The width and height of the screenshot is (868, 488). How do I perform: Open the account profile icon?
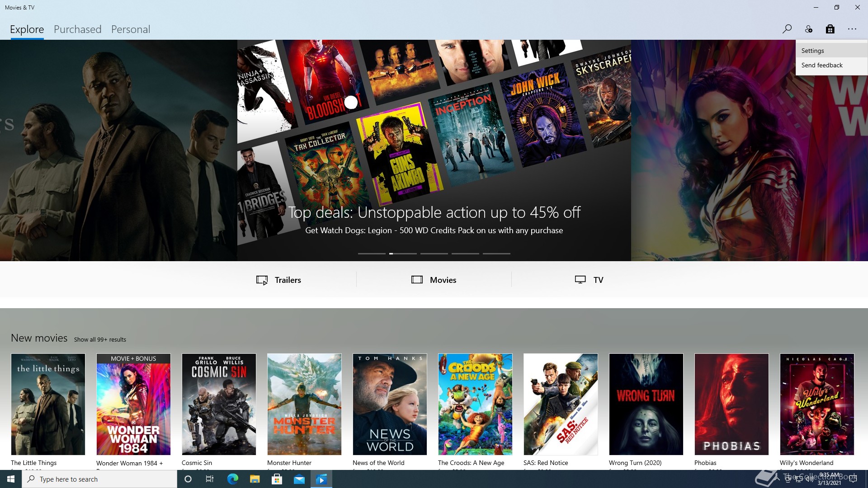coord(809,29)
